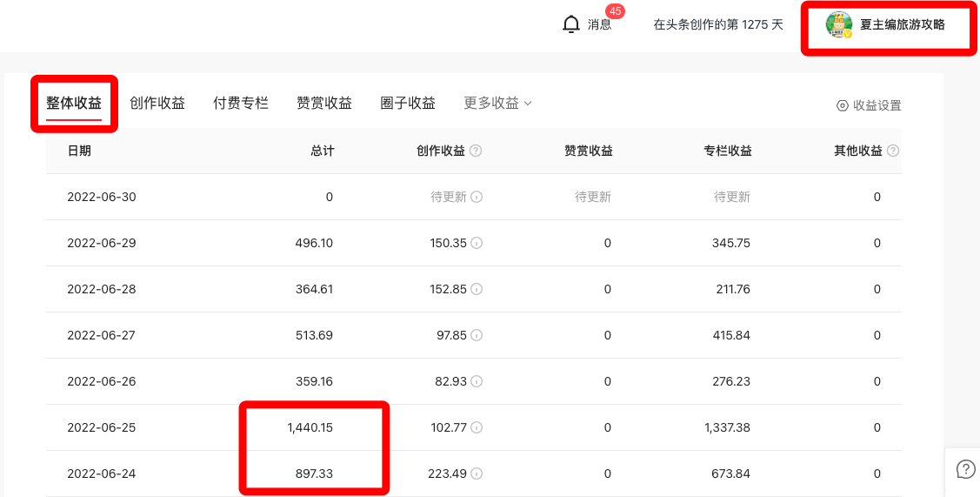Screen dimensions: 980x497
Task: Click info icon next to 152.85
Action: tap(477, 289)
